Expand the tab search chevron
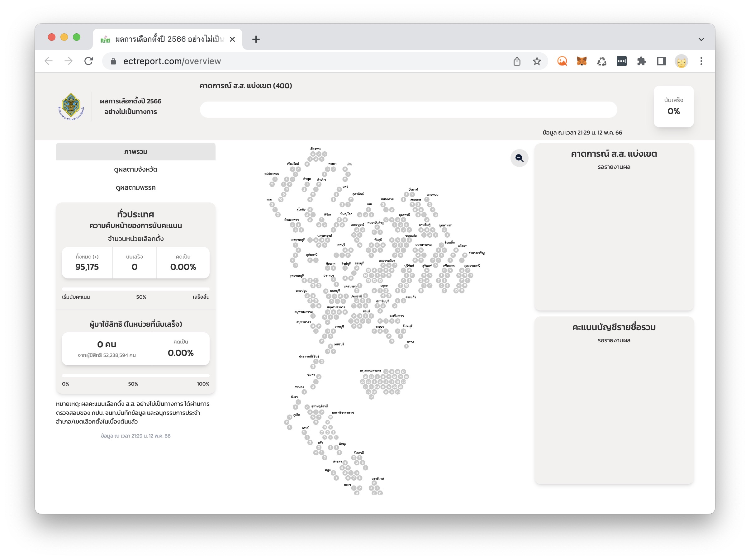750x560 pixels. click(x=701, y=39)
